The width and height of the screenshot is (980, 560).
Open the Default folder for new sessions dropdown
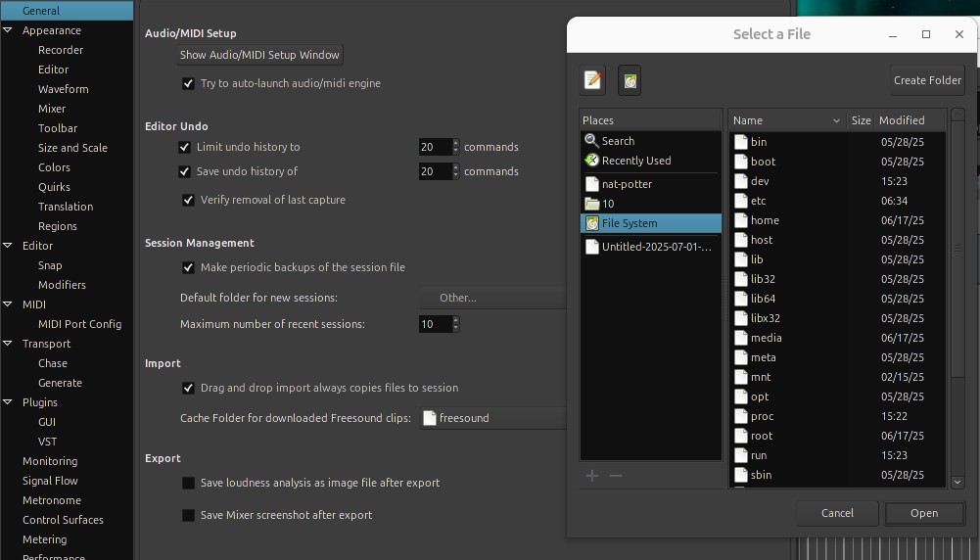click(493, 298)
